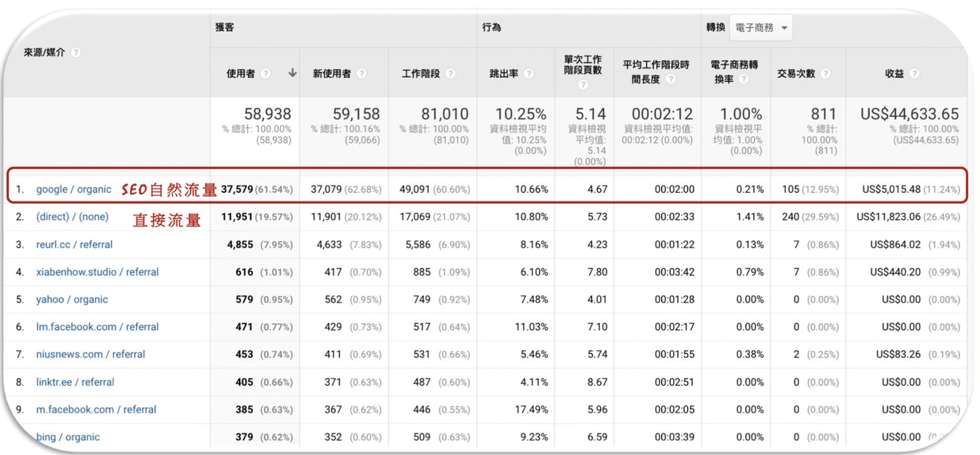Open the linktr.ee / referral link
This screenshot has width=980, height=455.
pos(75,382)
